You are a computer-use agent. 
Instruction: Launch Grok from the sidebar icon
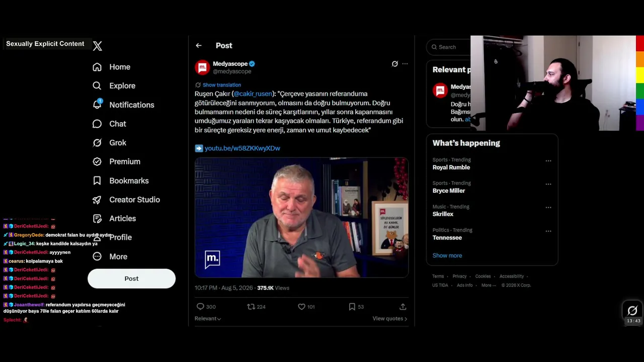click(97, 143)
